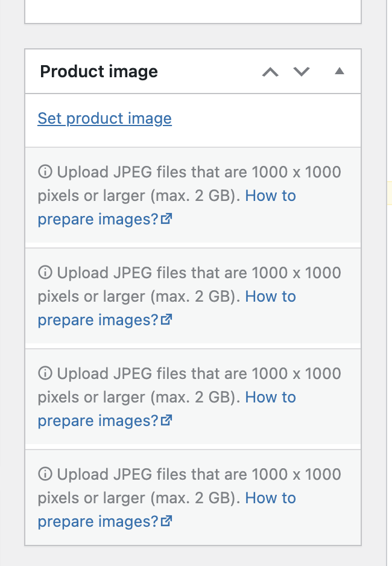Click the info icon in the first upload notice
The image size is (392, 566).
45,172
